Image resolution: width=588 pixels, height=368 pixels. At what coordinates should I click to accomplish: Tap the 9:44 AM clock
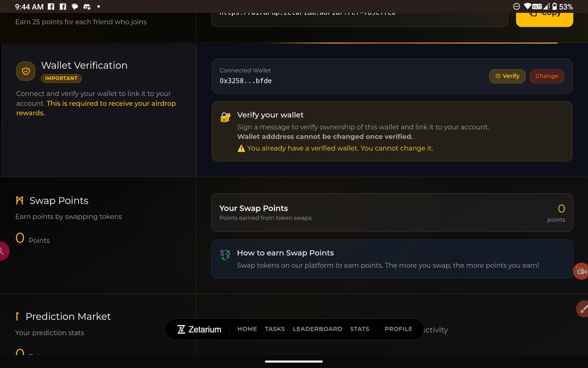(x=29, y=7)
